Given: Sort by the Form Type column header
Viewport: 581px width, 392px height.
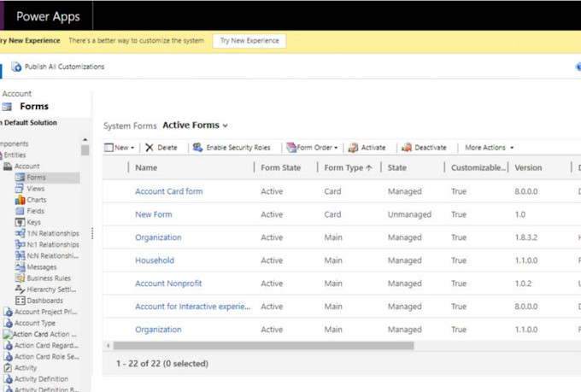Looking at the screenshot, I should pyautogui.click(x=348, y=168).
